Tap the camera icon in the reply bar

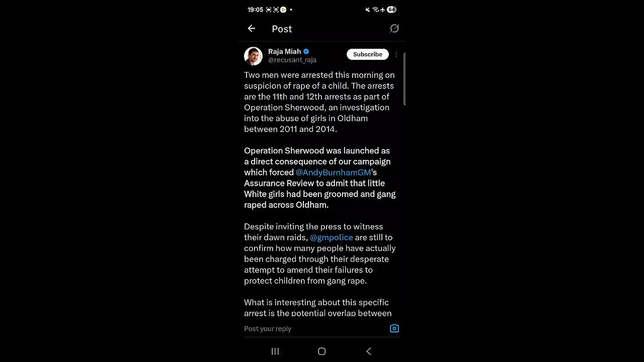(x=394, y=328)
